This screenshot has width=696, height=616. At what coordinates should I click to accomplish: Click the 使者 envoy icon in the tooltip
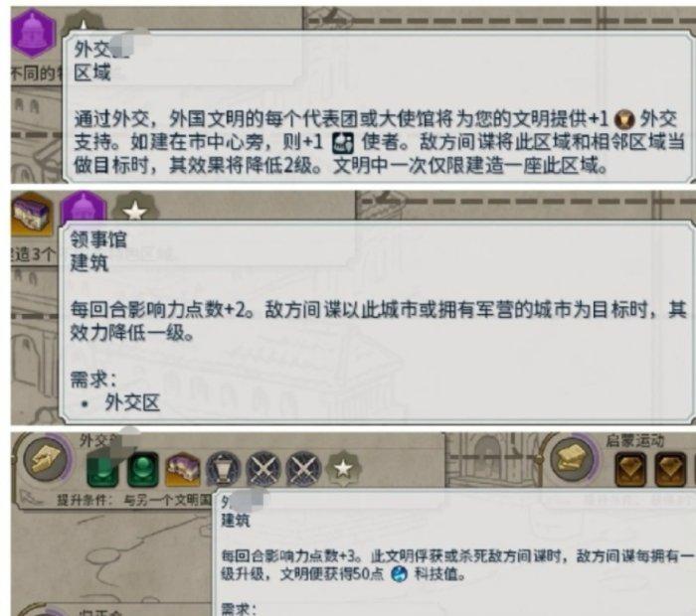[x=343, y=143]
